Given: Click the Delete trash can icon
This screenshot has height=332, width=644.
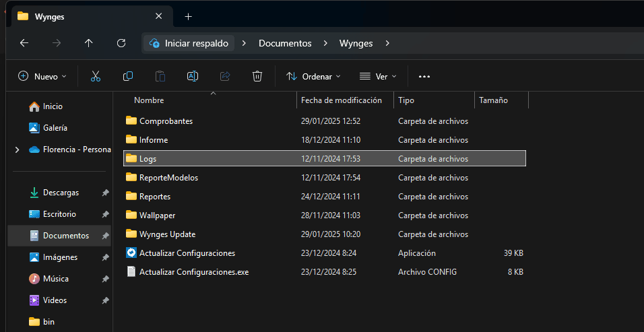Looking at the screenshot, I should 257,77.
